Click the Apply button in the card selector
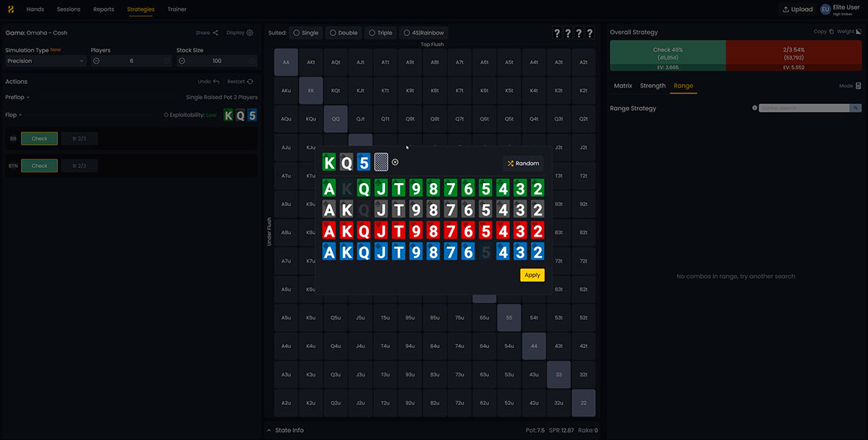Viewport: 868px width, 440px height. tap(532, 275)
